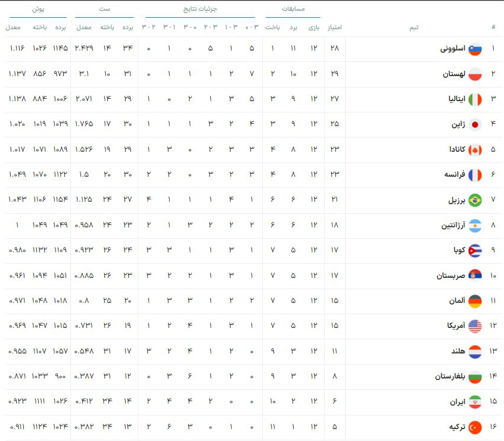Click the Poland flag icon
This screenshot has width=504, height=441.
475,74
